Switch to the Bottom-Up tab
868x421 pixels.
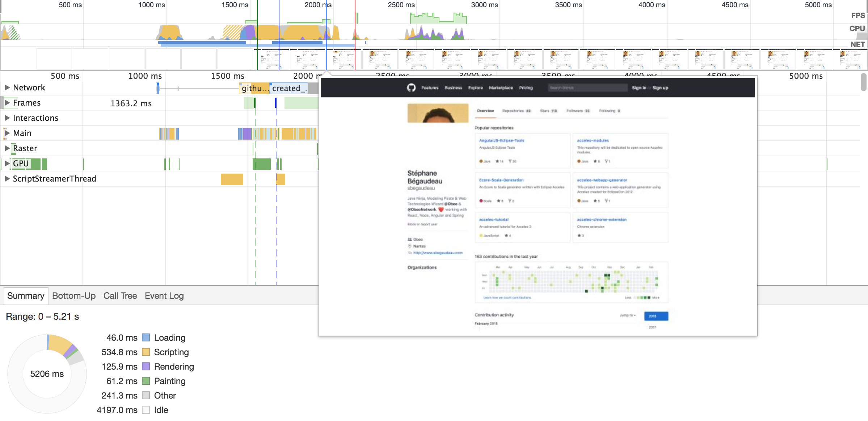click(x=74, y=296)
